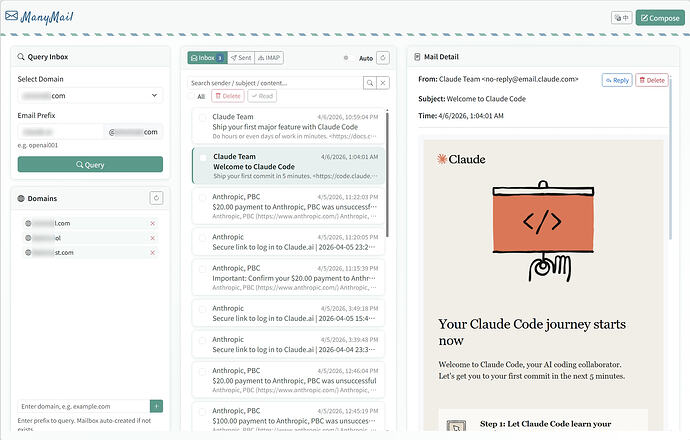The width and height of the screenshot is (690, 440).
Task: Click 'Your Claude Code journey starts now' heading
Action: (x=532, y=332)
